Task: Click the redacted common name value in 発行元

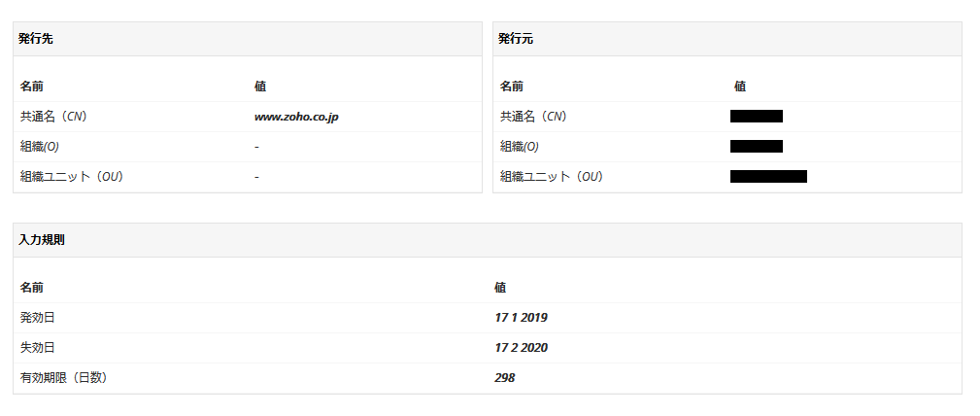Action: pyautogui.click(x=757, y=117)
